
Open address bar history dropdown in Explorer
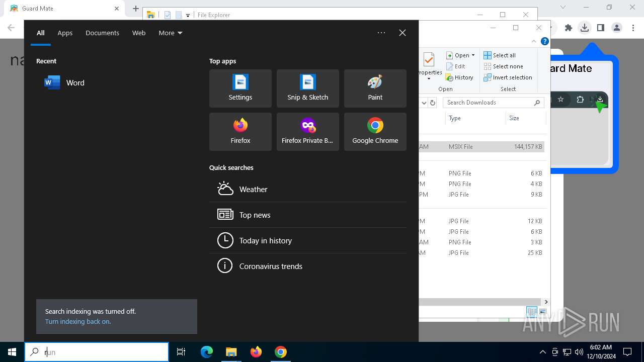click(424, 103)
